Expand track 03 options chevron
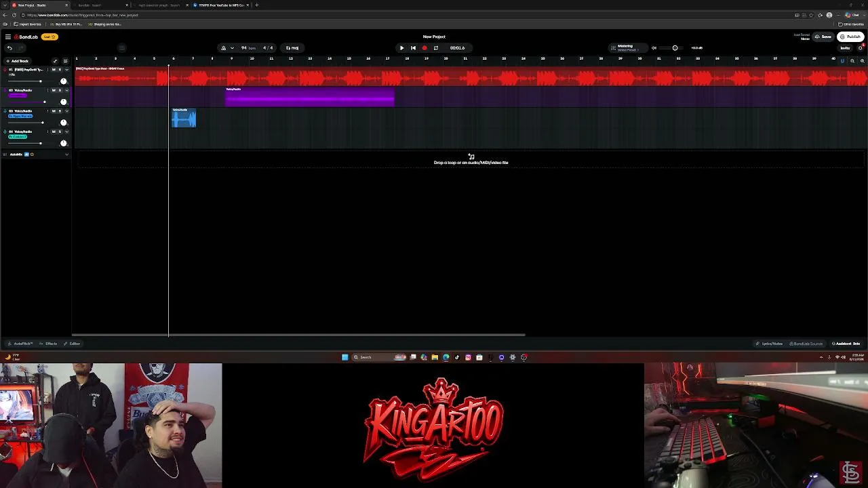Screen dimensions: 868x488 tap(66, 110)
